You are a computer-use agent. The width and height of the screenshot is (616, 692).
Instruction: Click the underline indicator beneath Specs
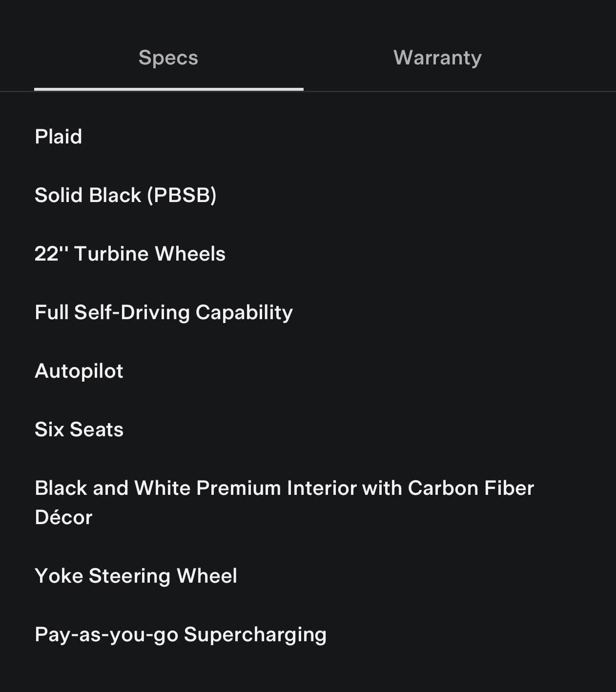tap(168, 89)
